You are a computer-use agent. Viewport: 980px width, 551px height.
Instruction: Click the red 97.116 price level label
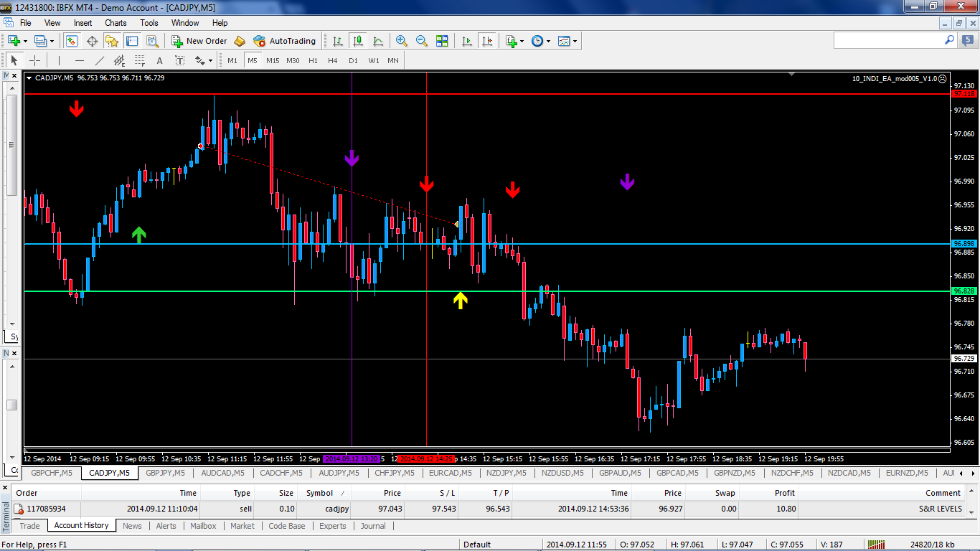click(963, 94)
